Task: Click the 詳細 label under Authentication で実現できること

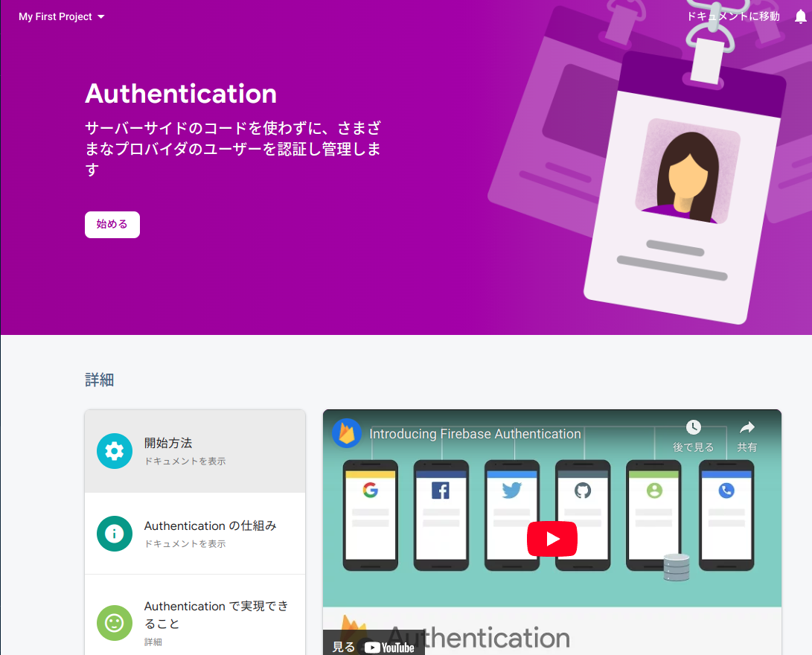Action: coord(153,642)
